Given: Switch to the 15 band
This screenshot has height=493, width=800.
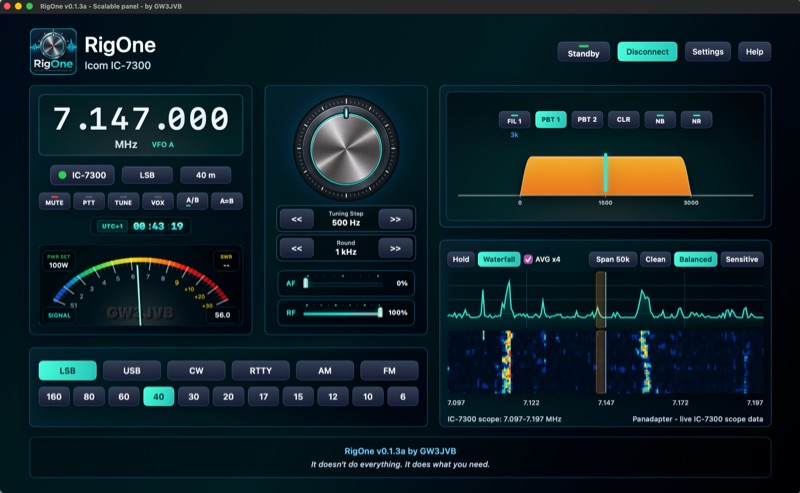Looking at the screenshot, I should (298, 397).
